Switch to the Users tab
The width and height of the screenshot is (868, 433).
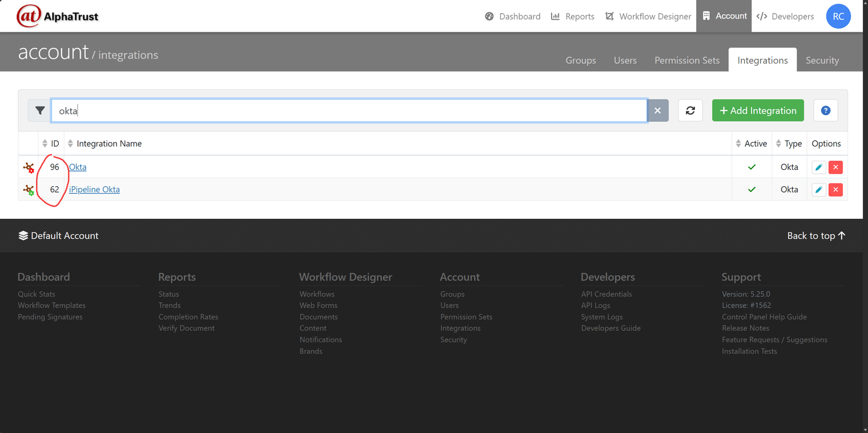click(625, 60)
